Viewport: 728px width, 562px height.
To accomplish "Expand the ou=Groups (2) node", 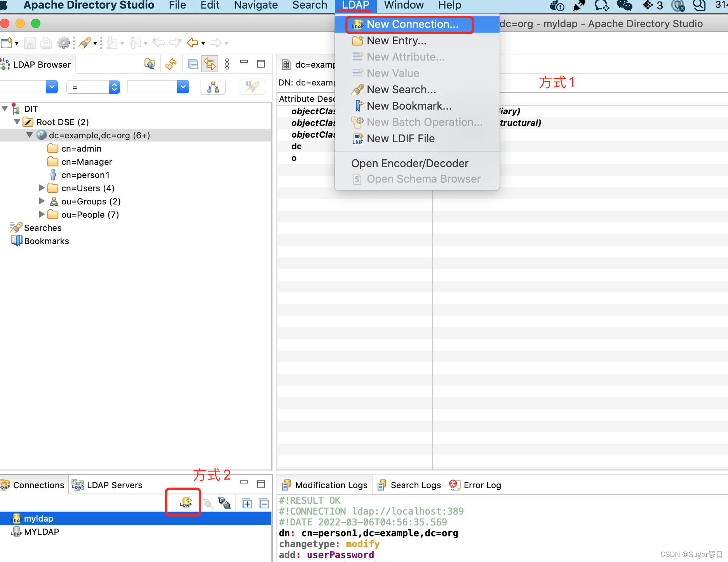I will click(x=42, y=201).
